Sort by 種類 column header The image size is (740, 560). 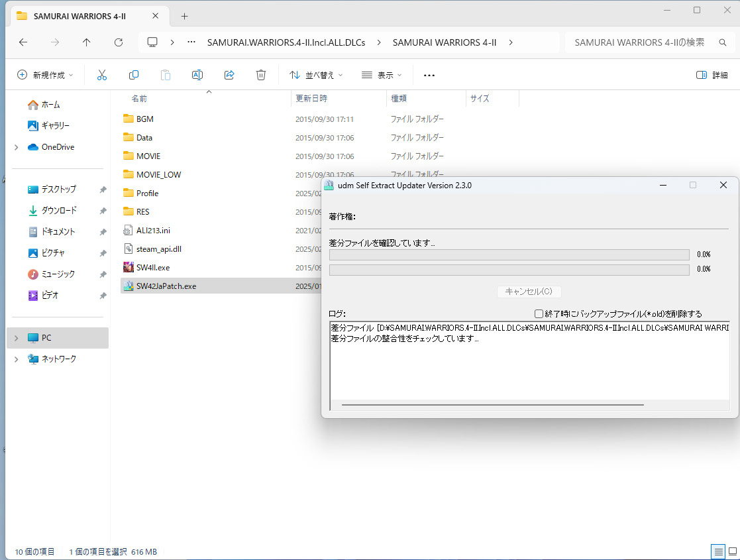click(399, 99)
